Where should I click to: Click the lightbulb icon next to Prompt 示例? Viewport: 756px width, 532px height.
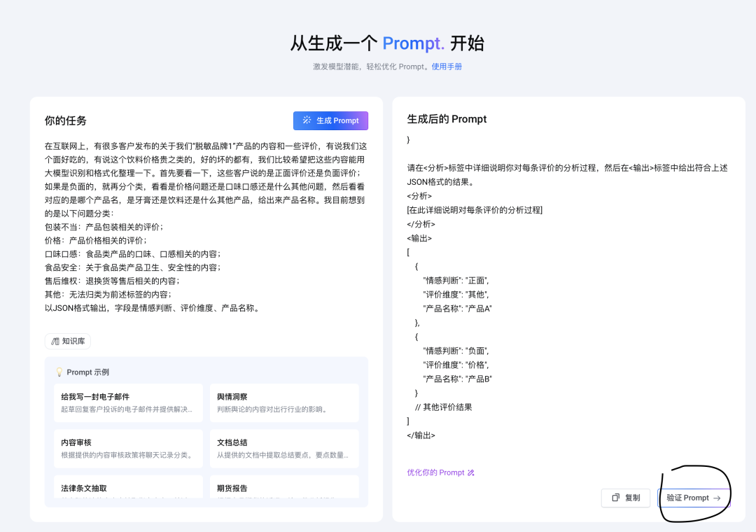[x=59, y=372]
